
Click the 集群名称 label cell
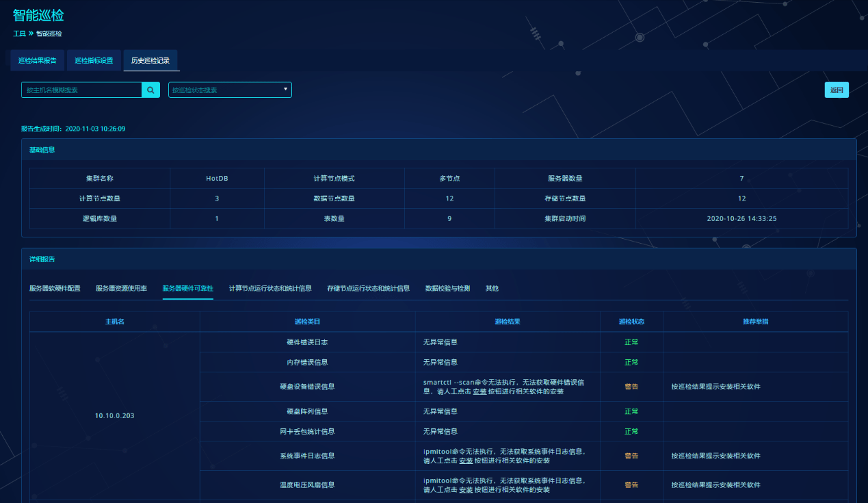point(100,179)
